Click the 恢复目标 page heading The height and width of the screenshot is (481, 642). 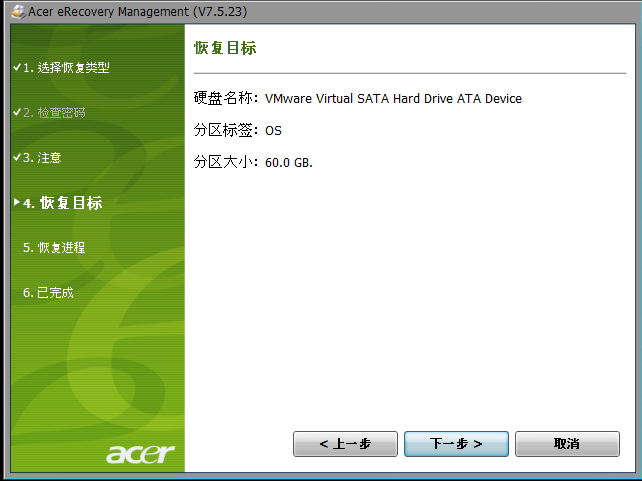pos(225,48)
